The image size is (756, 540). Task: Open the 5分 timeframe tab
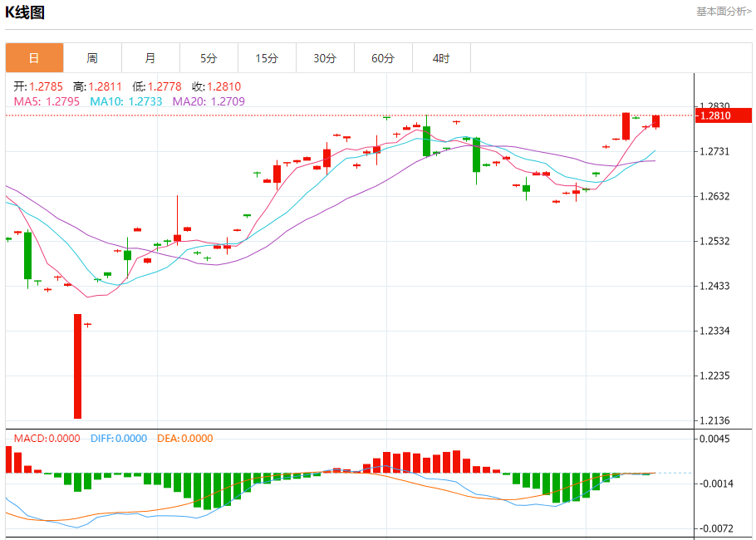pyautogui.click(x=209, y=58)
